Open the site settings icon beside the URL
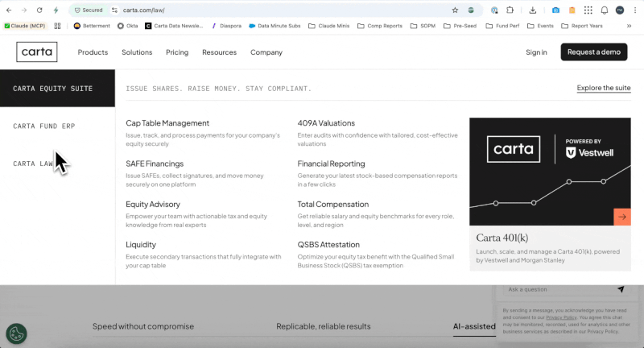The image size is (644, 348). [114, 10]
